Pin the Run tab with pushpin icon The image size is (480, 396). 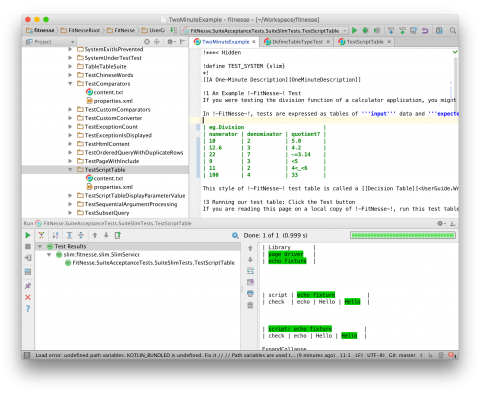pyautogui.click(x=28, y=286)
